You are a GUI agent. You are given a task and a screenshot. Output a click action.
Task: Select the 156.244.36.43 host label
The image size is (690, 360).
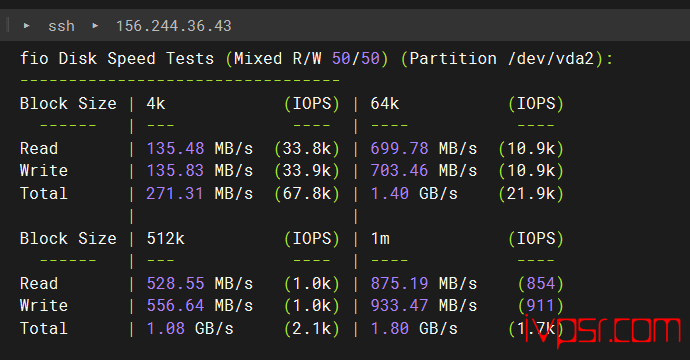click(173, 26)
